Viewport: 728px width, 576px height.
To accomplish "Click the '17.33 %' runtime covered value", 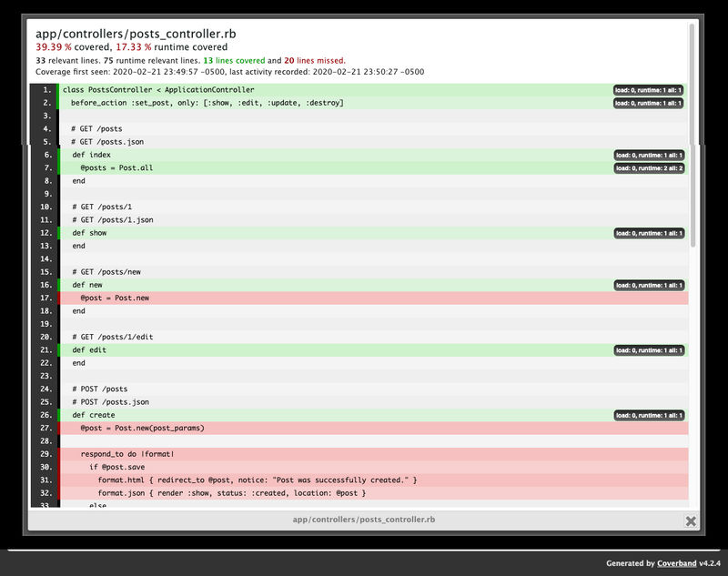I will coord(133,47).
